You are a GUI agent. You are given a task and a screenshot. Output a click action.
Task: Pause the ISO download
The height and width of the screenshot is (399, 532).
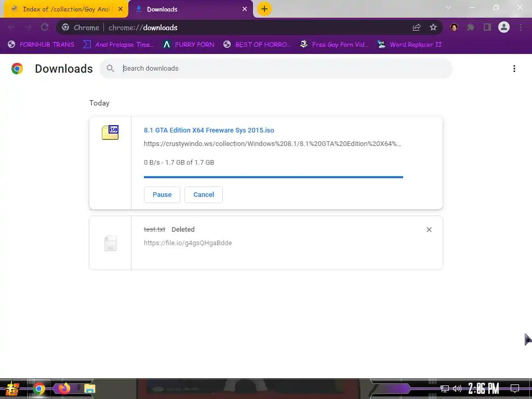point(162,195)
